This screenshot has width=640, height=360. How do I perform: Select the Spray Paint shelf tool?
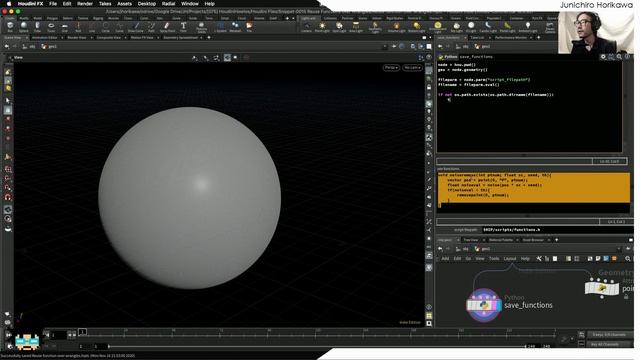[x=167, y=27]
